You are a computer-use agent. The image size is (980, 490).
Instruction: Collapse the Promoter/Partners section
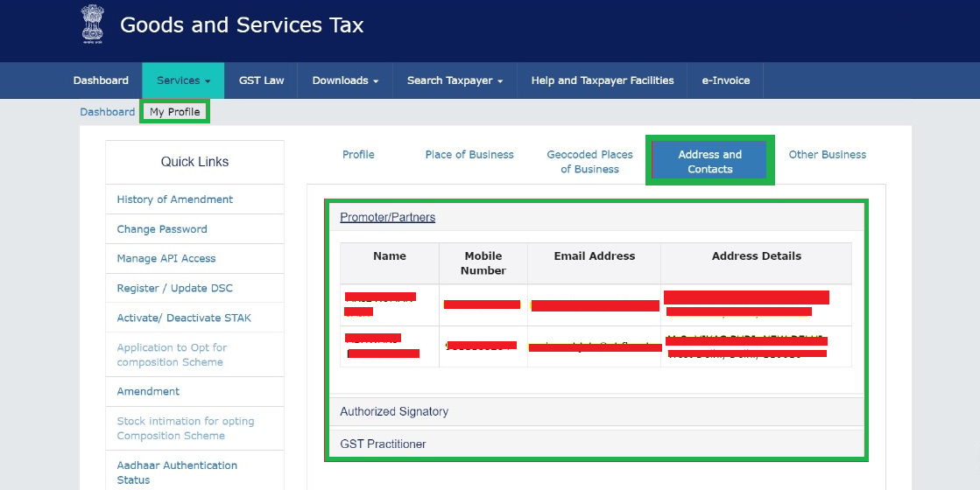coord(387,217)
